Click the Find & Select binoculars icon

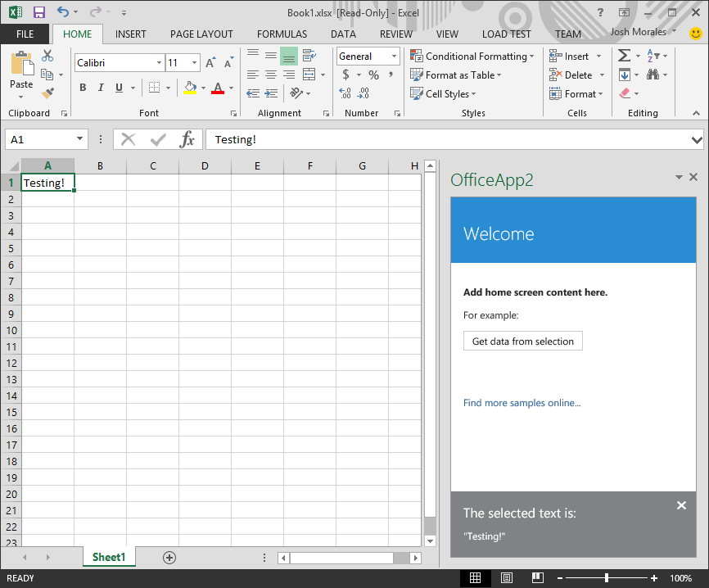[655, 74]
